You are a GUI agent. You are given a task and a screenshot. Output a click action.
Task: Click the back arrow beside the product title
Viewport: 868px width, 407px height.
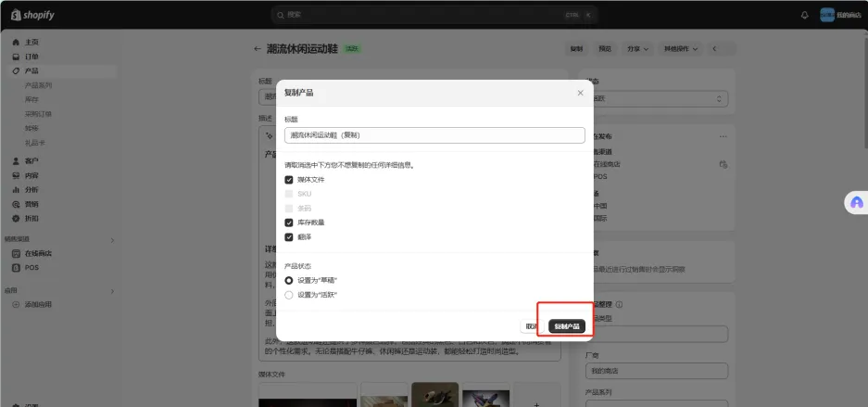pos(258,48)
